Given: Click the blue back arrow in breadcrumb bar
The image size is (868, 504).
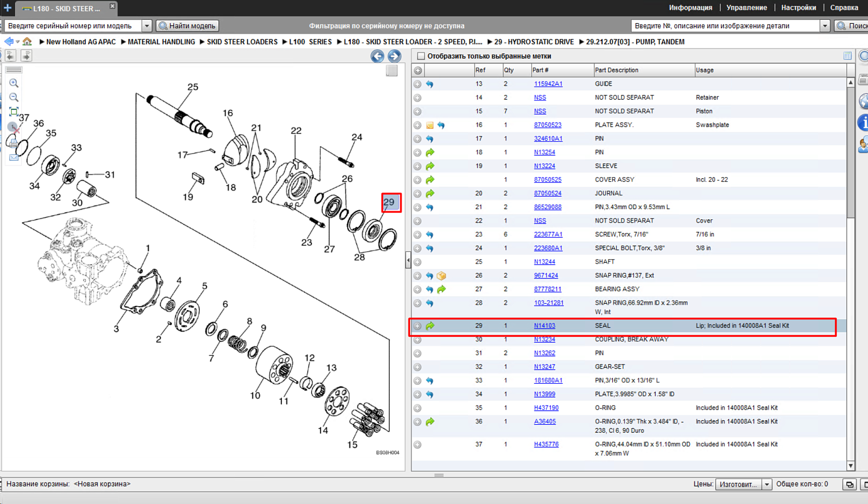Looking at the screenshot, I should coord(8,42).
